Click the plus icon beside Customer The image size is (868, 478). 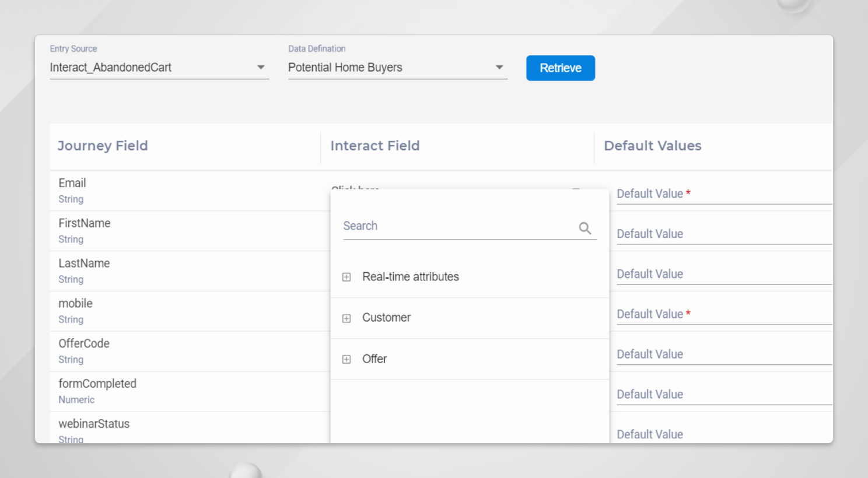(346, 318)
